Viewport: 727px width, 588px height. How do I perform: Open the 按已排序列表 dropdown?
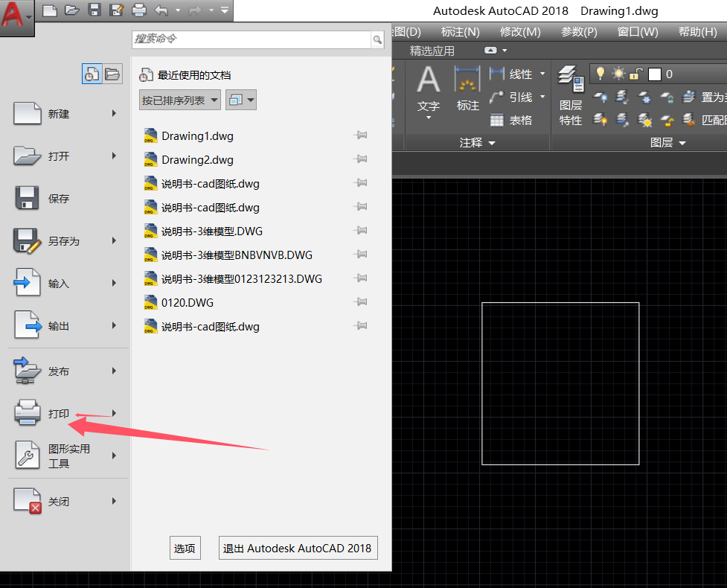(x=180, y=100)
